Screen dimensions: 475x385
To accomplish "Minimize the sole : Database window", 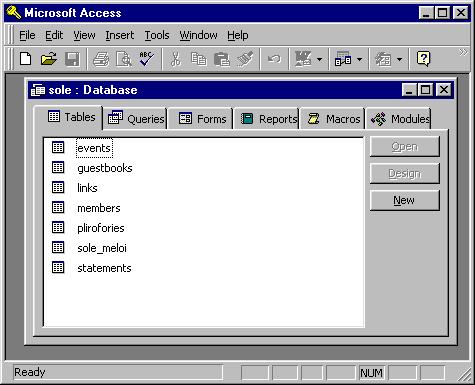I will click(x=410, y=90).
